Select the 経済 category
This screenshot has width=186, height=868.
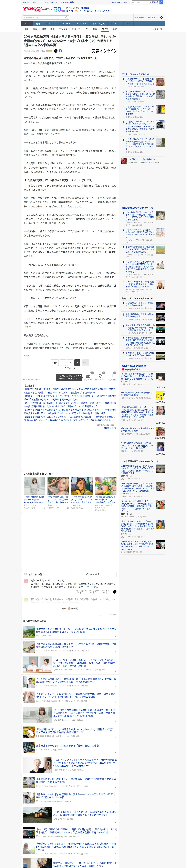pyautogui.click(x=52, y=29)
